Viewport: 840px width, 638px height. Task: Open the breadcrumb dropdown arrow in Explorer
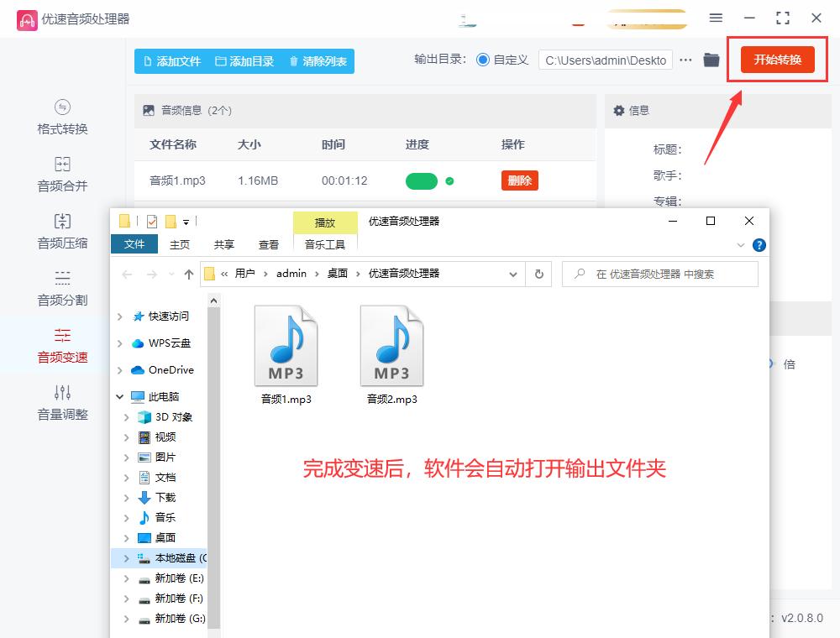click(514, 274)
